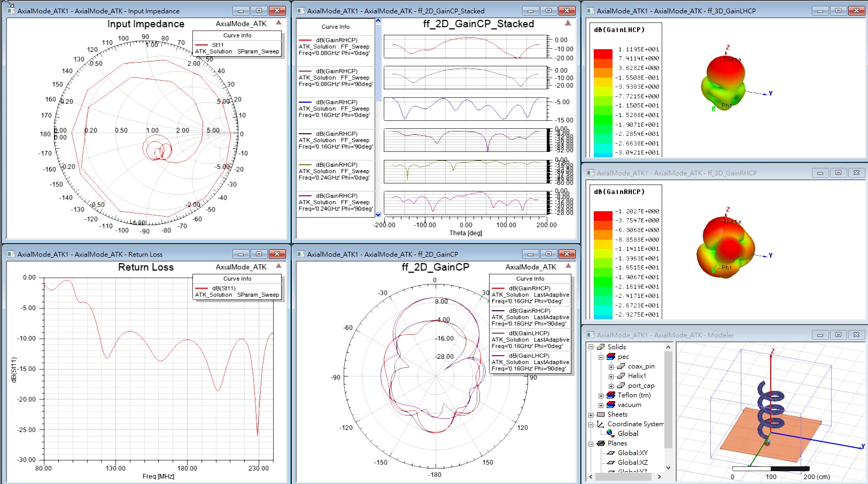Click the Modeler tree horizontal scroll left arrow

pos(591,477)
